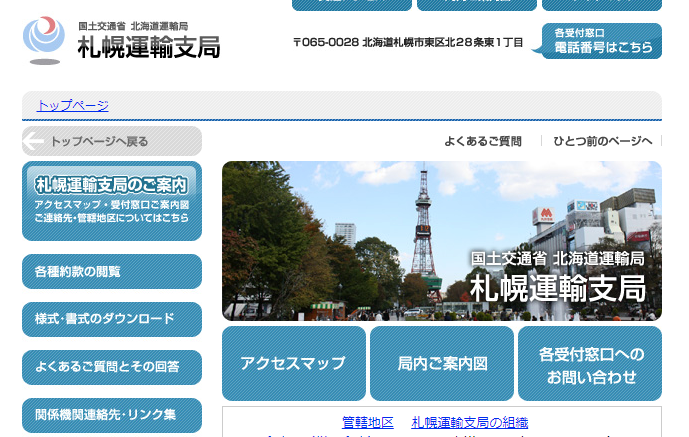
Task: Click the back arrow icon on トップページへ戻る
Action: (33, 141)
